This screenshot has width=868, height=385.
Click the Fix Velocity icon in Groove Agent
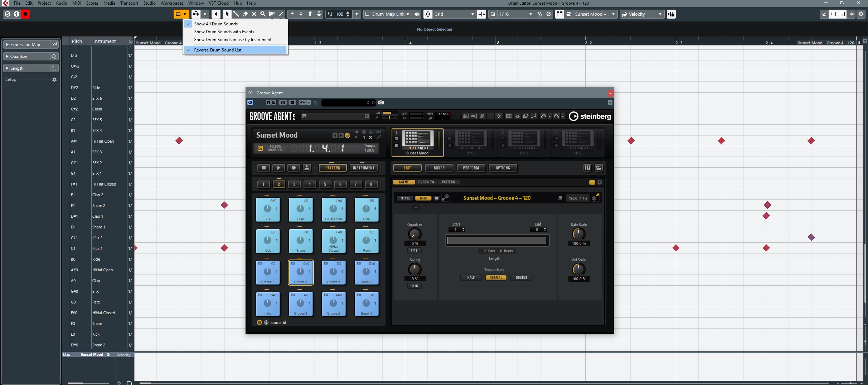[x=482, y=116]
